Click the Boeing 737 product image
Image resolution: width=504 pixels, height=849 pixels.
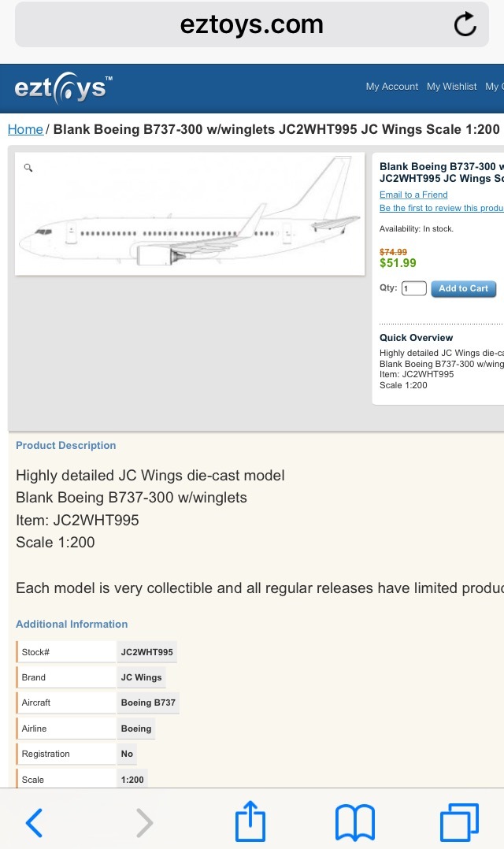190,214
